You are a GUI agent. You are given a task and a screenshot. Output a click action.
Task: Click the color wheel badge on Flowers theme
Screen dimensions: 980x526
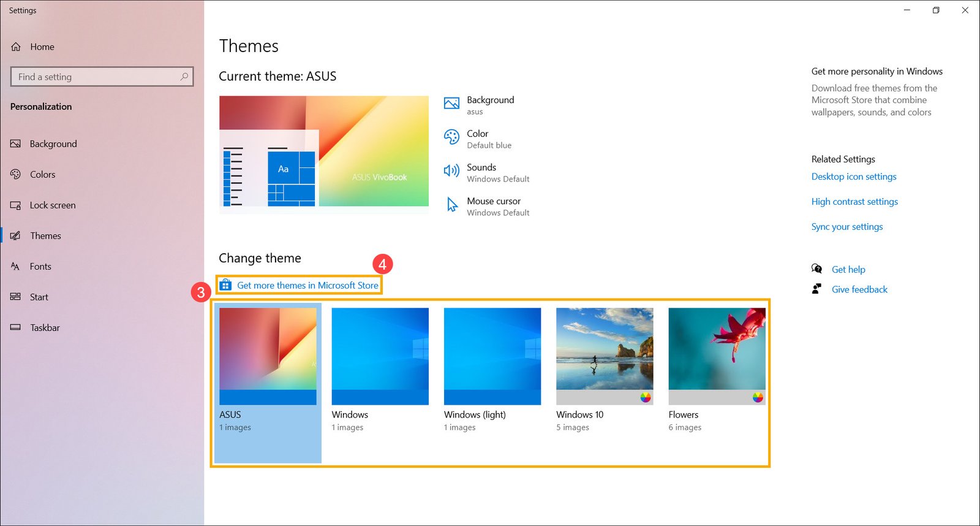[758, 397]
